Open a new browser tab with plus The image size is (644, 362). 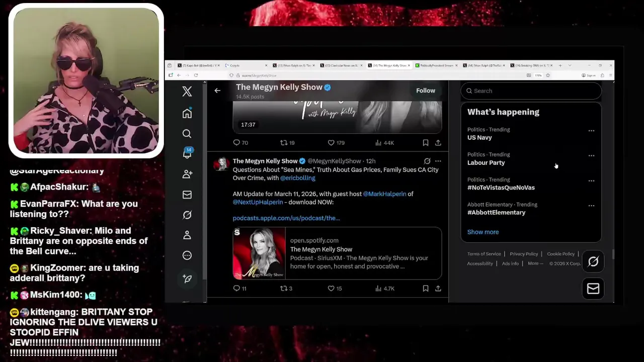(x=560, y=65)
